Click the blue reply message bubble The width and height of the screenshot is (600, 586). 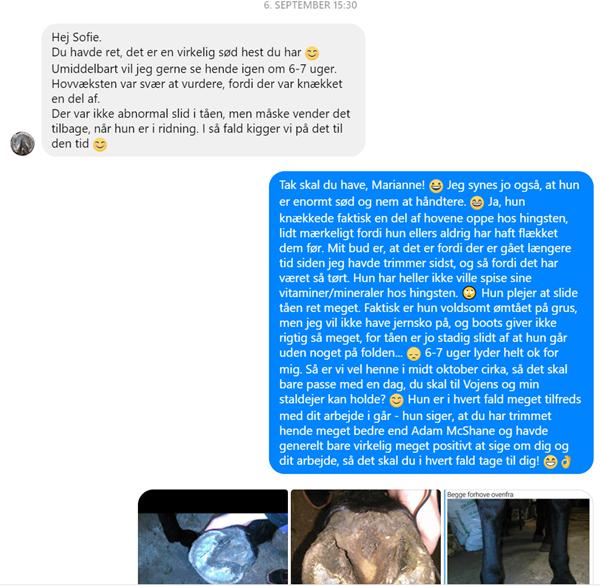(431, 322)
